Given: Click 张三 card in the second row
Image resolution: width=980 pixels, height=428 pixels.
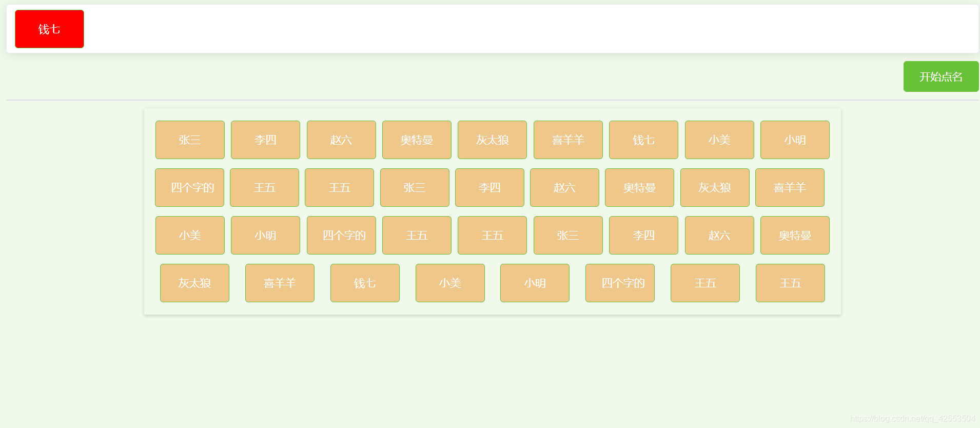Looking at the screenshot, I should pos(415,187).
